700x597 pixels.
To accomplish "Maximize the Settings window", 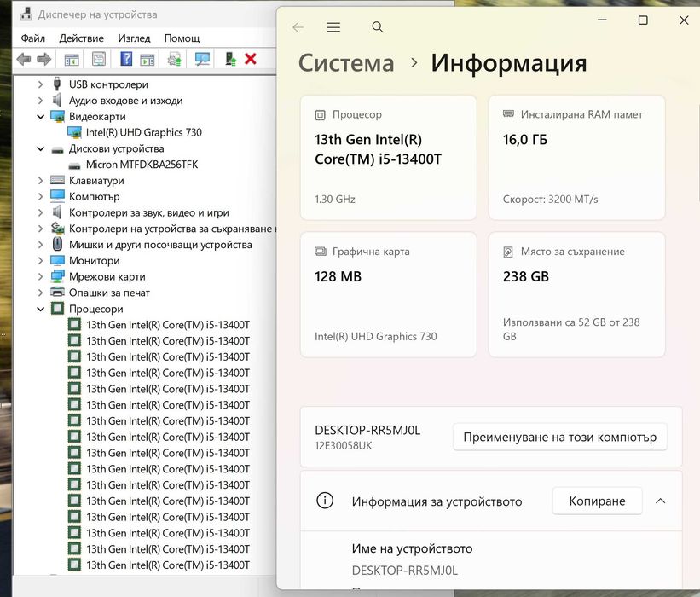I will (643, 20).
